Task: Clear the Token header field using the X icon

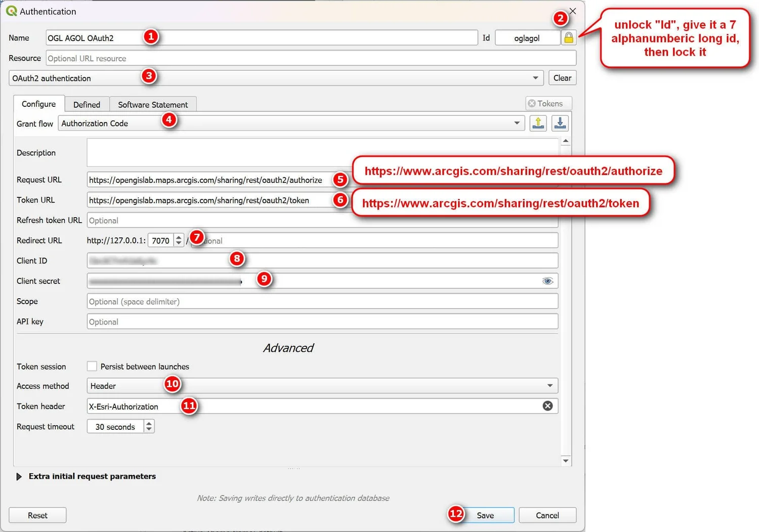Action: [547, 405]
